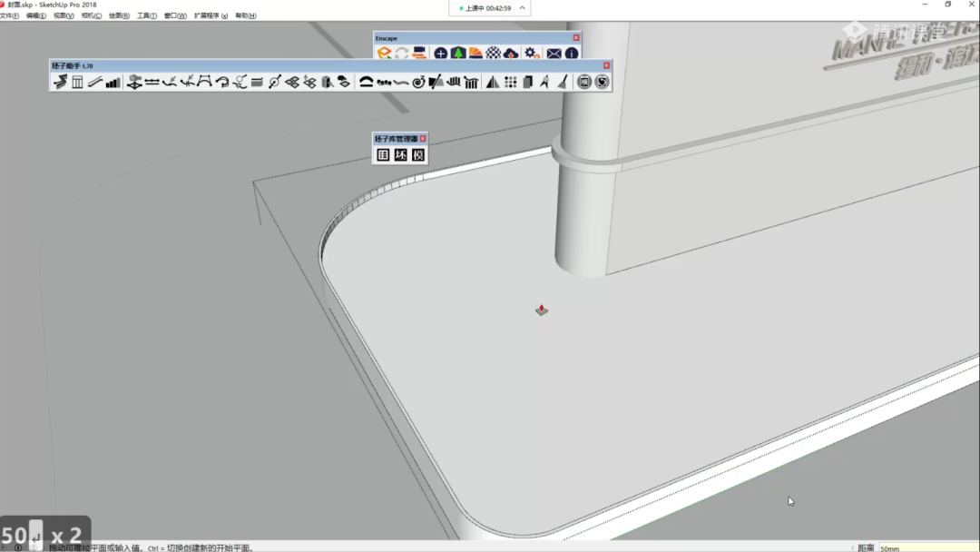
Task: Click the broom cleanup icon
Action: (x=563, y=82)
